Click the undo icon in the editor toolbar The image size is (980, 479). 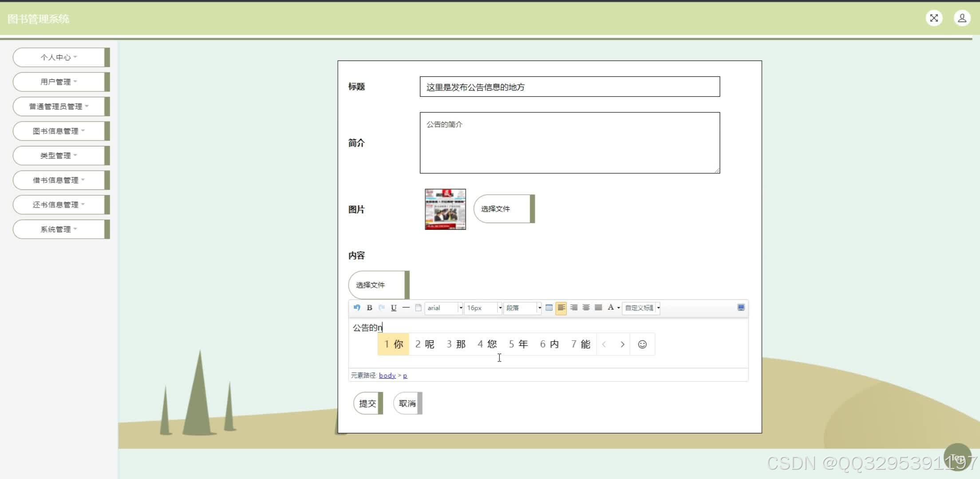(x=357, y=307)
